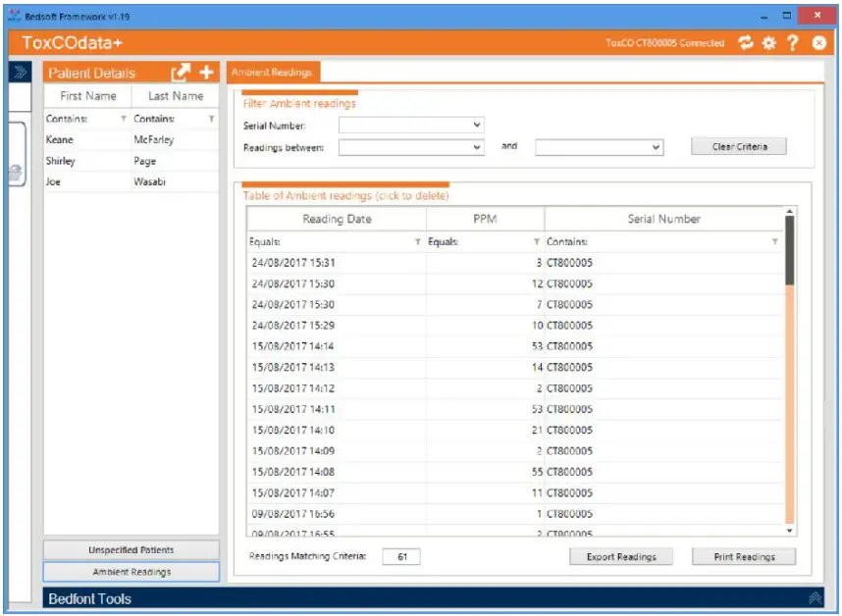Open the Readings between date dropdown
This screenshot has height=616, width=842.
pyautogui.click(x=476, y=147)
